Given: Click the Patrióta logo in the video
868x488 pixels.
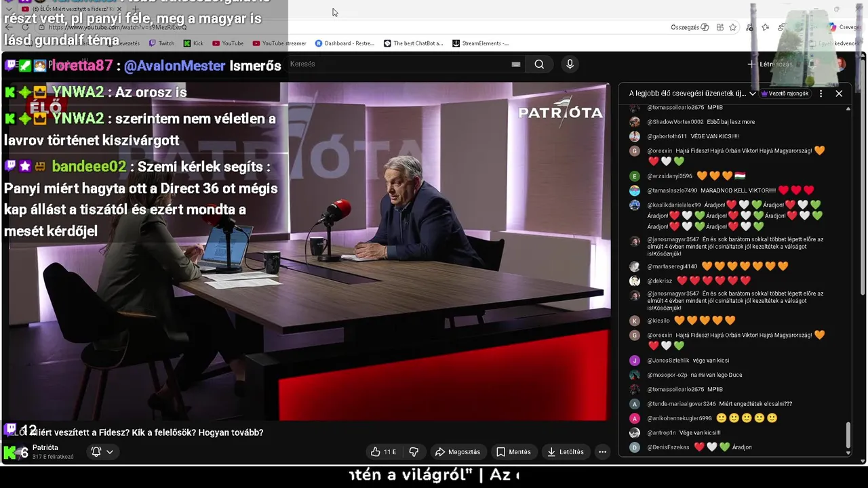Looking at the screenshot, I should 560,113.
